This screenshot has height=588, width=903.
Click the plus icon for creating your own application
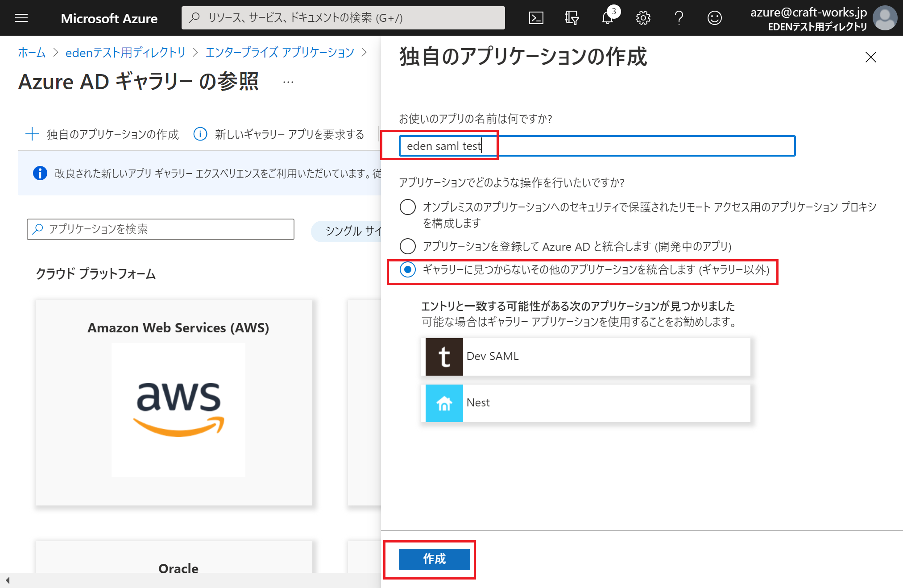pyautogui.click(x=32, y=134)
